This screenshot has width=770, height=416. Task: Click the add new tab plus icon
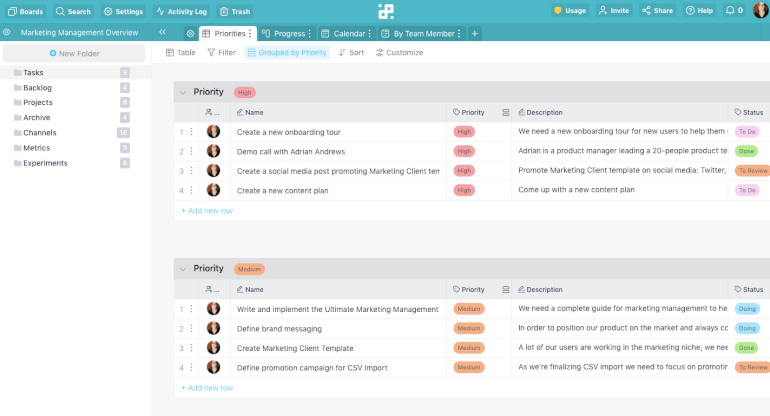pyautogui.click(x=475, y=33)
